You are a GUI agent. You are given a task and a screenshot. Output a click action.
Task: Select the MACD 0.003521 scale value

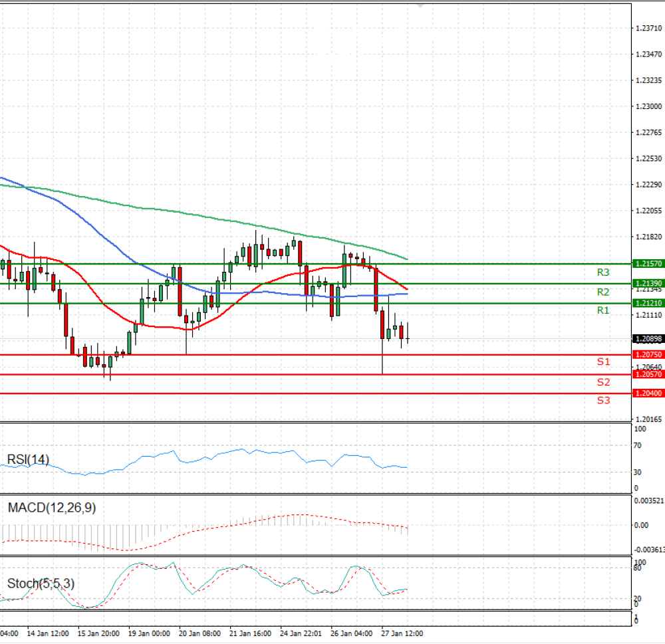point(649,500)
